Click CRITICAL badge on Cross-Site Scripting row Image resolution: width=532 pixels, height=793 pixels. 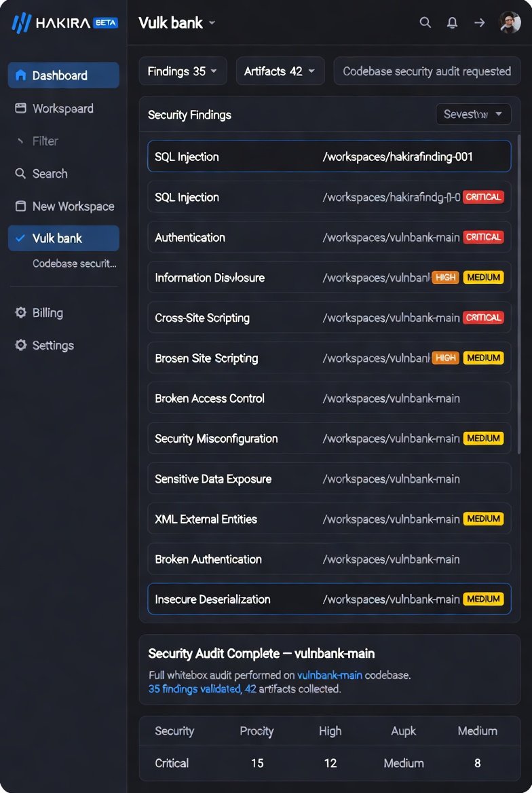click(483, 317)
